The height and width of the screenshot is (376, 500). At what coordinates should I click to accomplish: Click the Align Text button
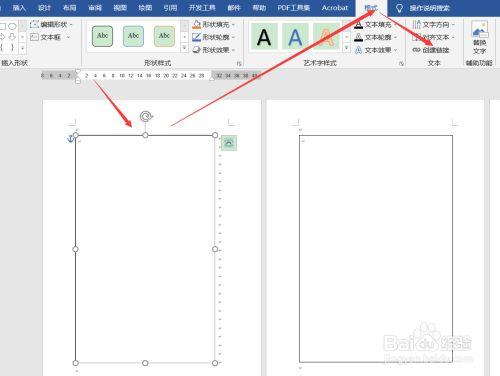tap(434, 37)
